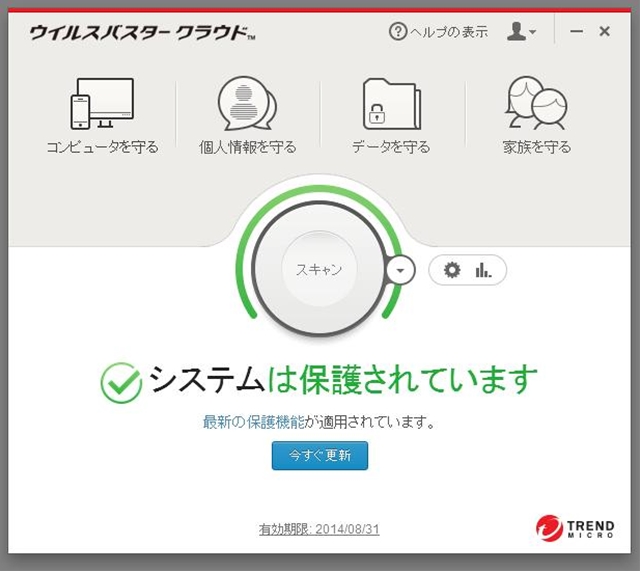The width and height of the screenshot is (640, 571).
Task: Click the 有効期限: 2014/08/31 expiration link
Action: pos(319,529)
